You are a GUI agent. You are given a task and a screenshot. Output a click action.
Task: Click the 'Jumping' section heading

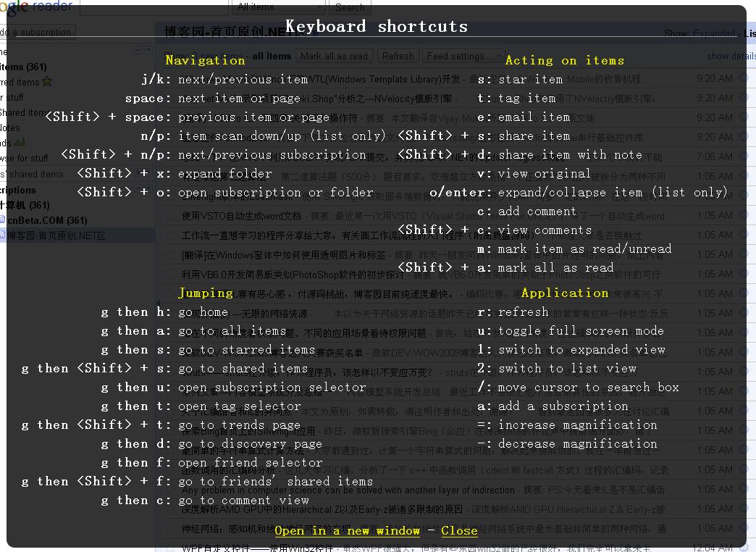[206, 293]
